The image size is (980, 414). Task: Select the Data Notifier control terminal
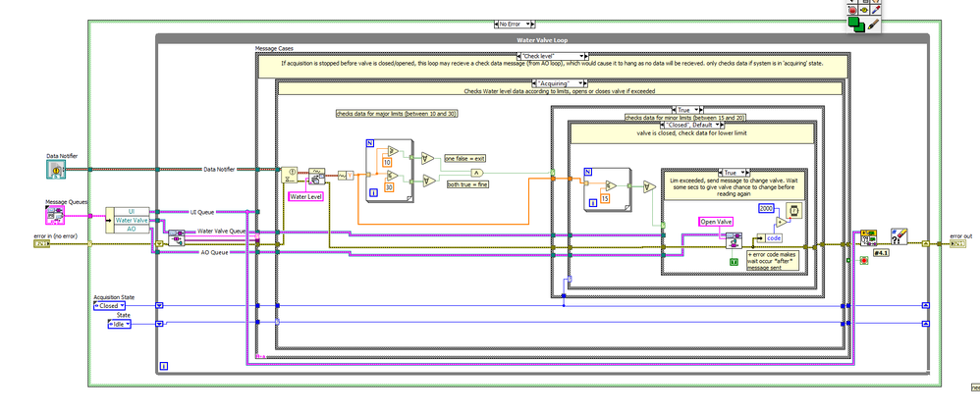point(56,169)
